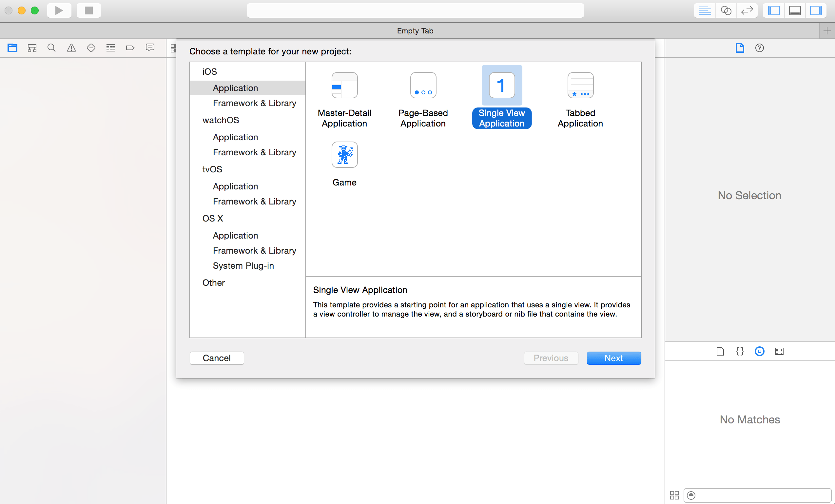Switch library to icon grid view
Viewport: 835px width, 504px height.
(674, 495)
